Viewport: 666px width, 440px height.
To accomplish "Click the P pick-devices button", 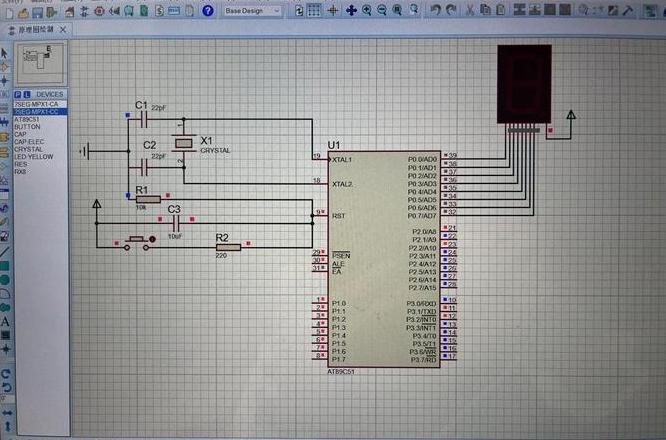I will [17, 94].
